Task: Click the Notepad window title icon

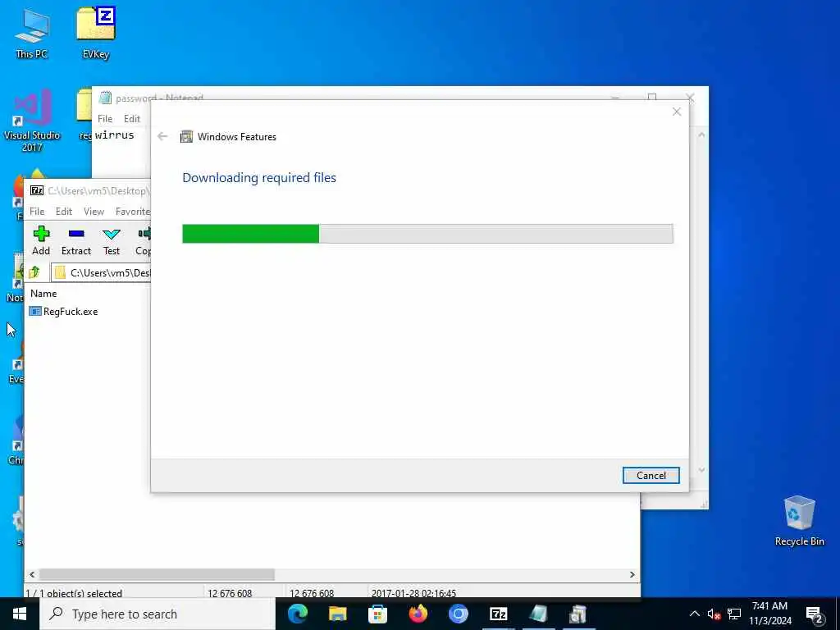Action: click(105, 98)
